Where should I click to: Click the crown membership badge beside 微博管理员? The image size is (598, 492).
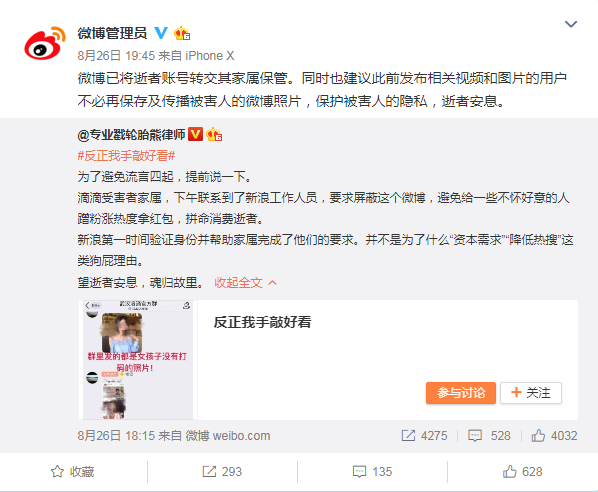coord(182,34)
